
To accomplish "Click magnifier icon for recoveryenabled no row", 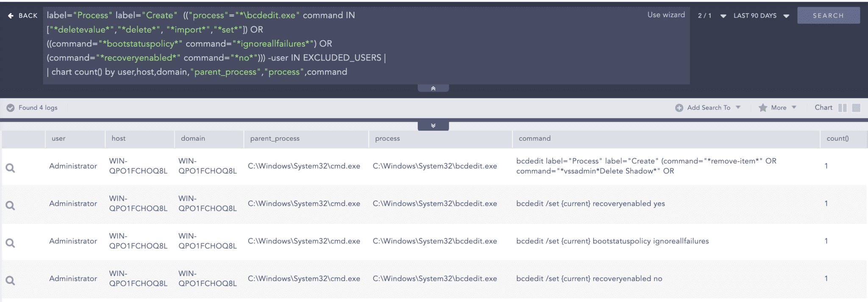I will (x=11, y=281).
